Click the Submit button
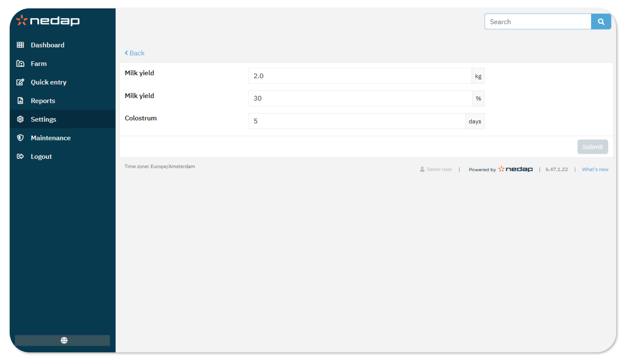Screen dimensions: 628x364 [592, 147]
